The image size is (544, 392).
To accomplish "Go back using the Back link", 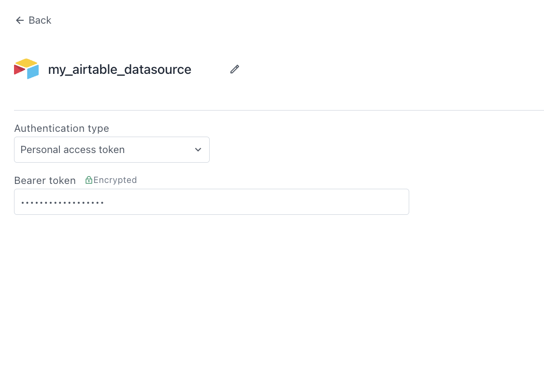I will (x=40, y=20).
